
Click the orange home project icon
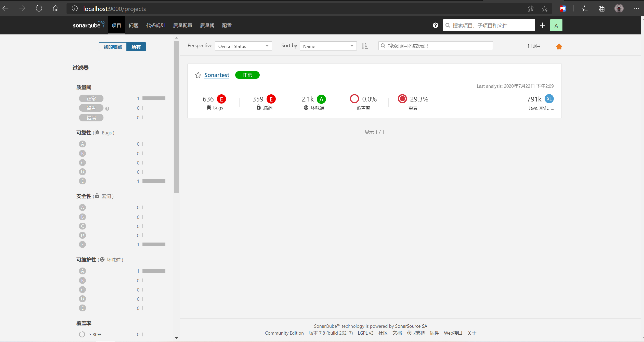click(x=559, y=46)
